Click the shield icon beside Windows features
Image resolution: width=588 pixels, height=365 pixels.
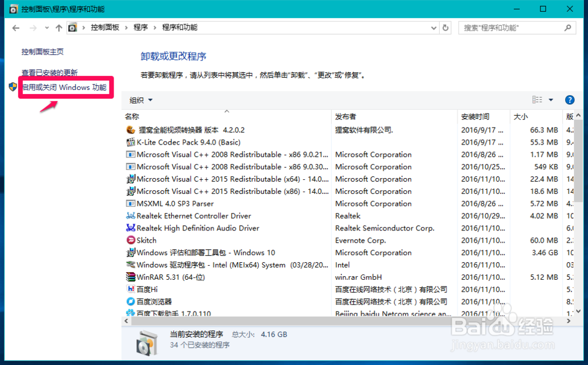point(13,87)
